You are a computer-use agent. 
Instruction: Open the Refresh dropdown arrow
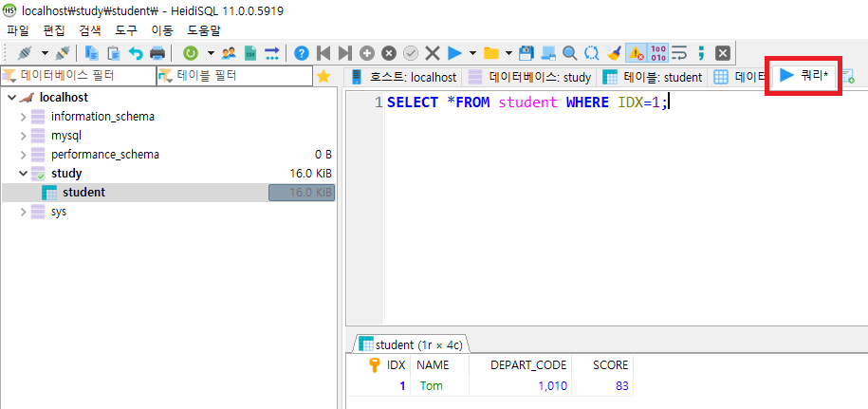point(211,53)
